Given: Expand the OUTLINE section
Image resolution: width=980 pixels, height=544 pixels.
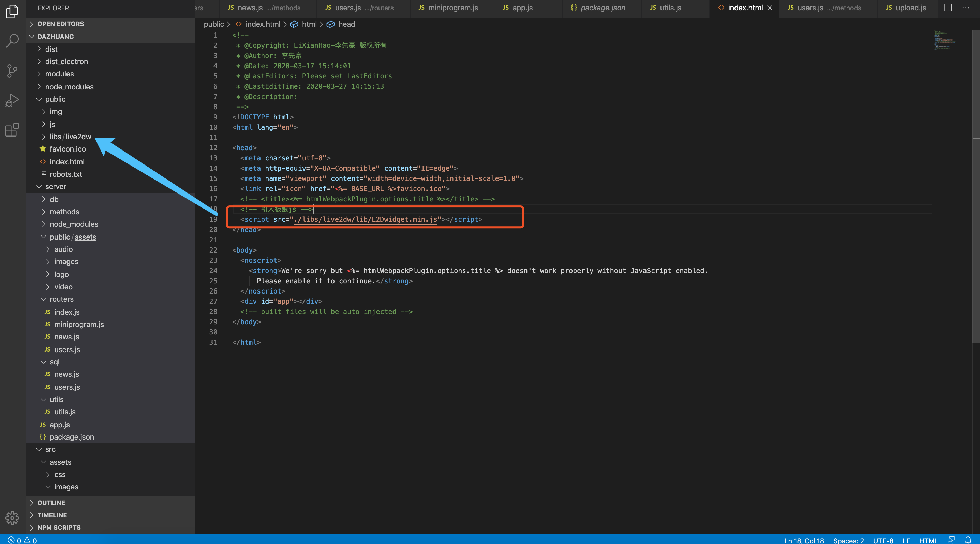Looking at the screenshot, I should [x=51, y=502].
